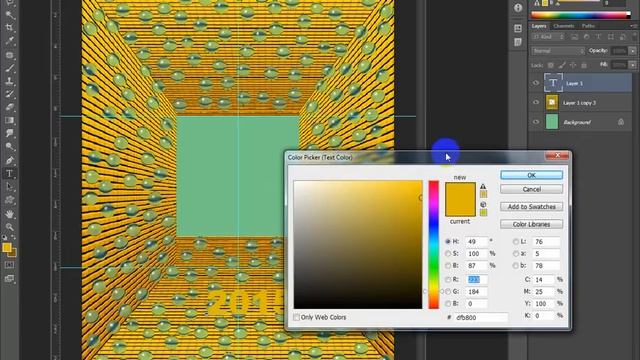Hide Layer 1 text layer visibility

pyautogui.click(x=536, y=83)
